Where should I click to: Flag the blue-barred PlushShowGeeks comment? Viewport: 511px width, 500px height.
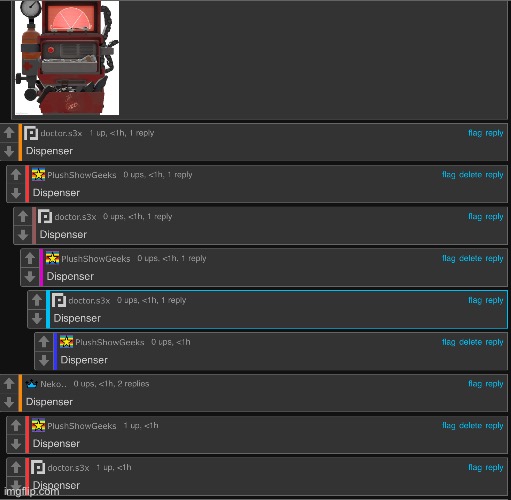coord(449,342)
